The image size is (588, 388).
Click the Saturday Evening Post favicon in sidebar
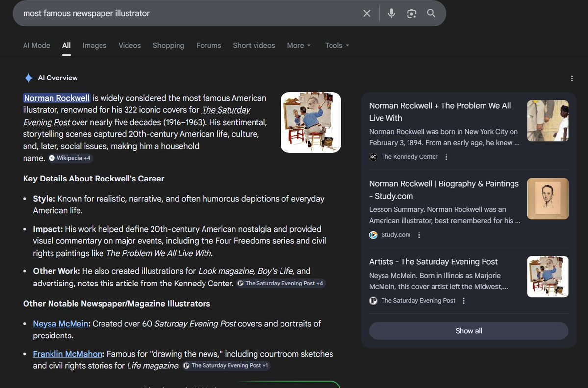click(x=373, y=301)
